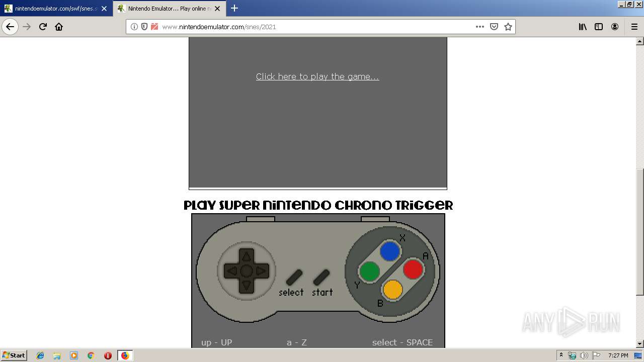Click the yellow B button on controller
This screenshot has height=362, width=644.
(392, 290)
